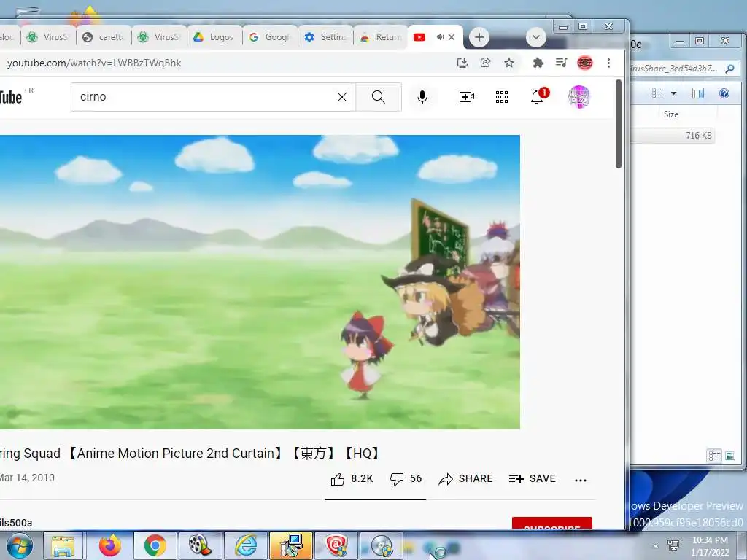Clear the YouTube search field text

(x=342, y=97)
